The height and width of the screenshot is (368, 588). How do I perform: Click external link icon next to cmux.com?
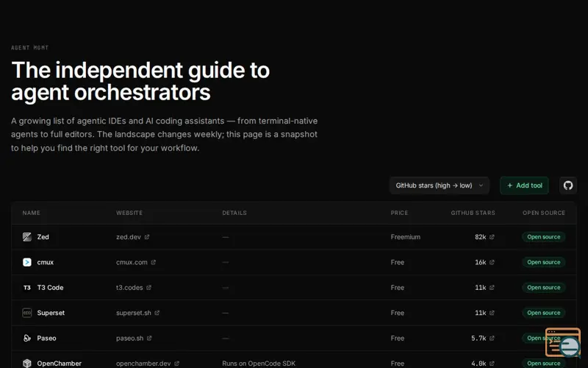point(154,262)
